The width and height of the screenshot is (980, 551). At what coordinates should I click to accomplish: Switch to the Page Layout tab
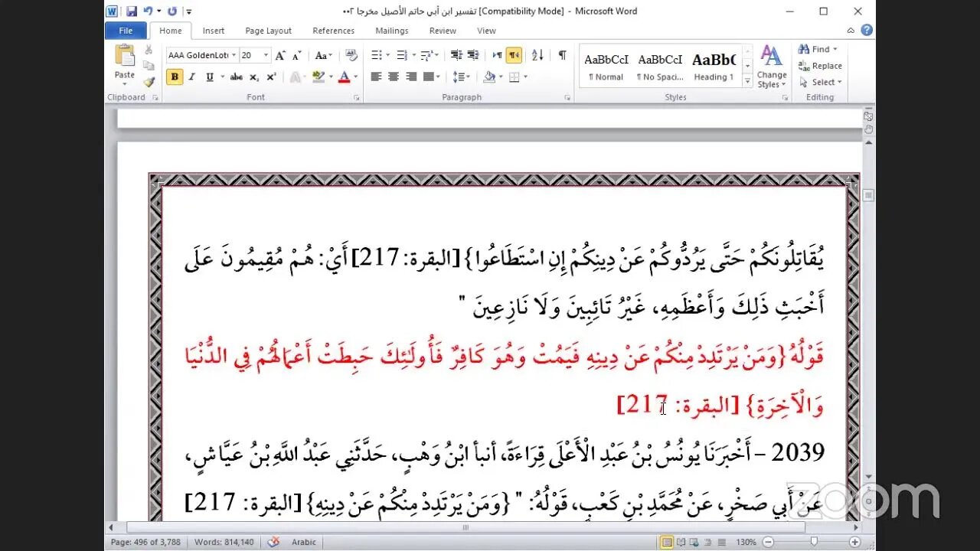click(x=268, y=31)
